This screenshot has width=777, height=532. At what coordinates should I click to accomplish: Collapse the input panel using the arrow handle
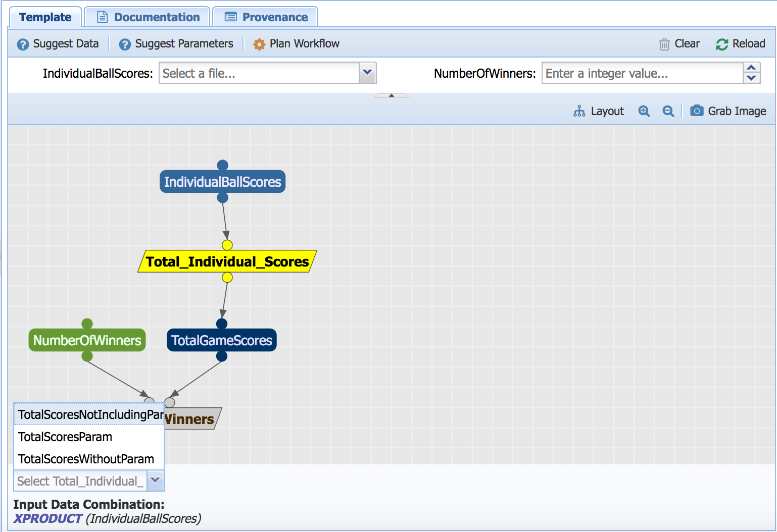tap(391, 95)
